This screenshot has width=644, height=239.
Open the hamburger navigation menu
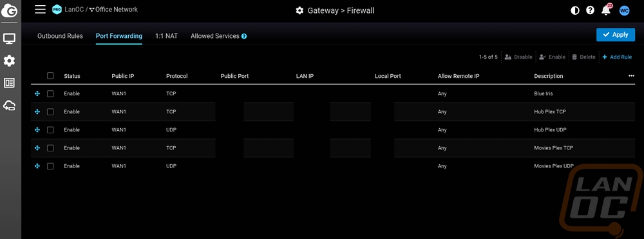point(40,10)
